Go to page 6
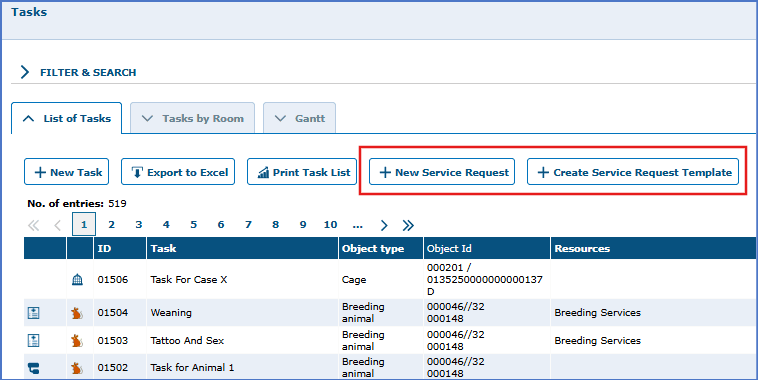The width and height of the screenshot is (758, 380). pyautogui.click(x=221, y=225)
